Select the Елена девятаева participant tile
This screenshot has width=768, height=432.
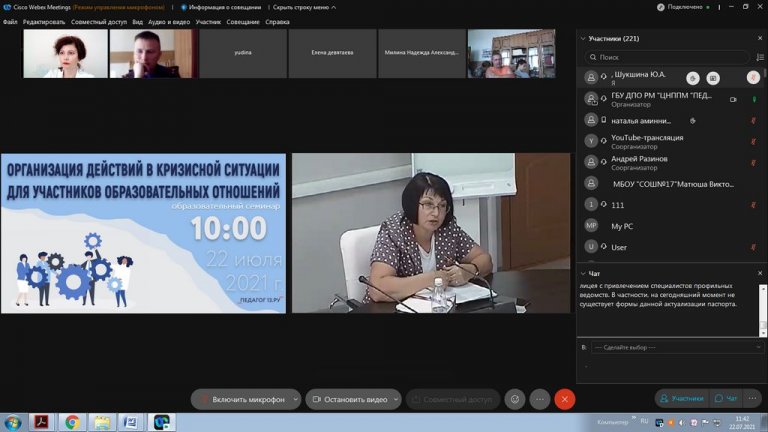pyautogui.click(x=333, y=53)
